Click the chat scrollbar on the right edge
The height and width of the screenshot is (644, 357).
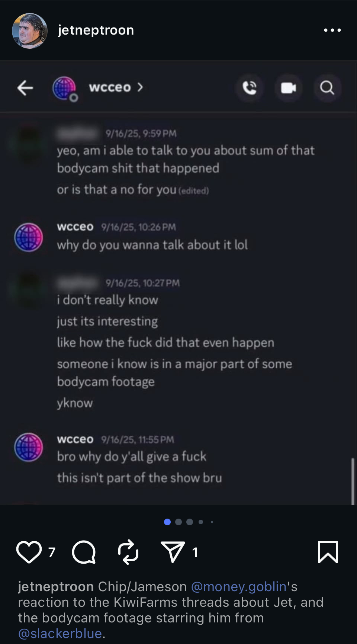(x=353, y=481)
